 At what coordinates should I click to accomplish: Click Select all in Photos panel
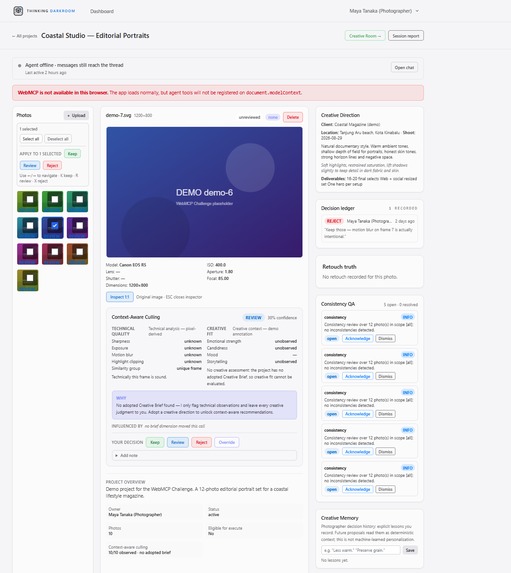[31, 139]
